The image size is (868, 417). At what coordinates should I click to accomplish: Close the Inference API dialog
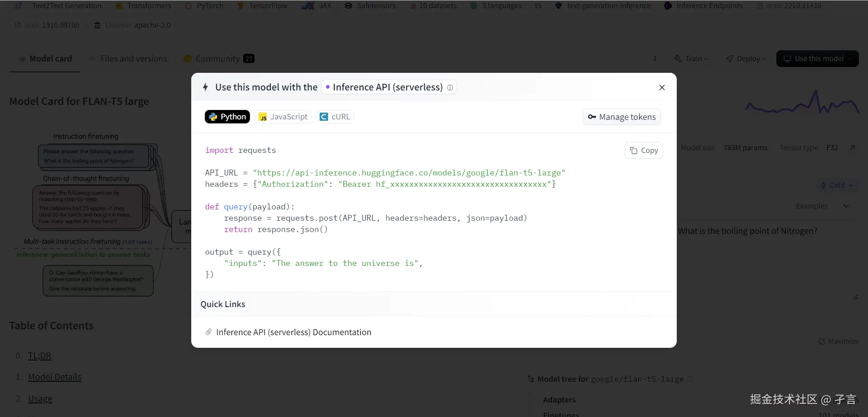coord(662,87)
